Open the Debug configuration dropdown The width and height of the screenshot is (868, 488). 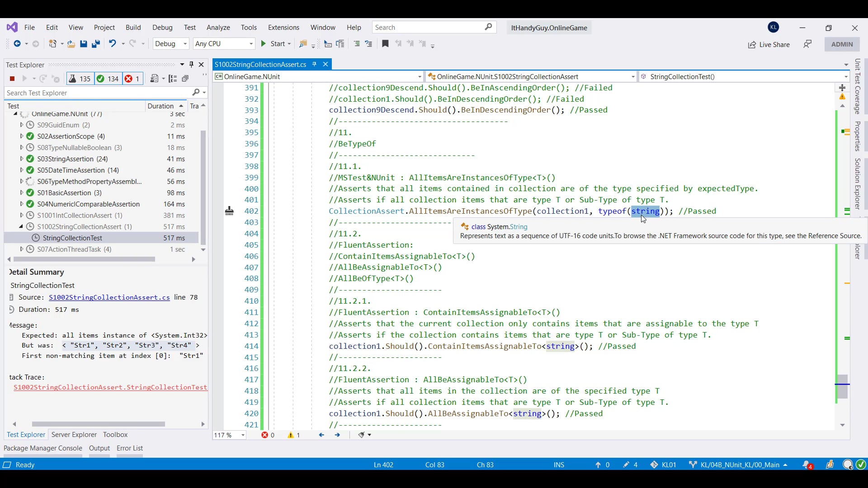click(171, 43)
